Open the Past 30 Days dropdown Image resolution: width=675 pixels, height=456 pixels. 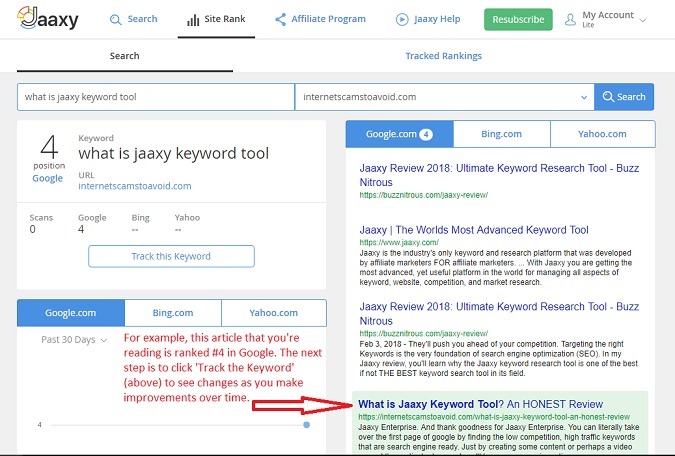(x=74, y=340)
